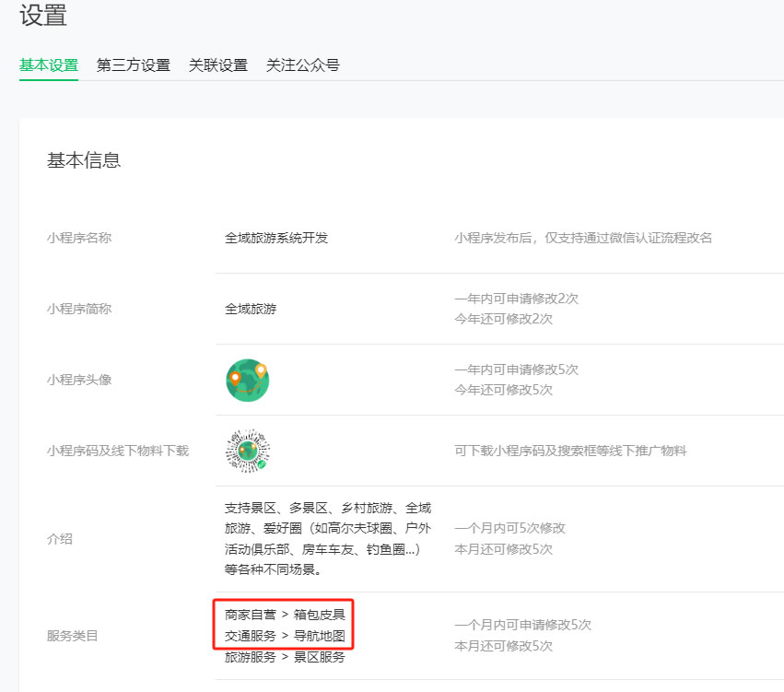Select the short name value 全域旅游

tap(251, 309)
